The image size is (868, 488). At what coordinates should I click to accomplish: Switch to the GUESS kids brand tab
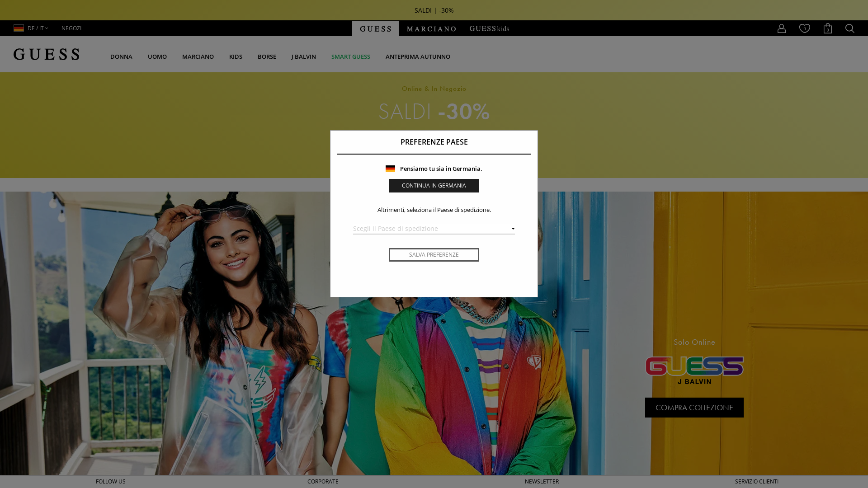tap(489, 28)
